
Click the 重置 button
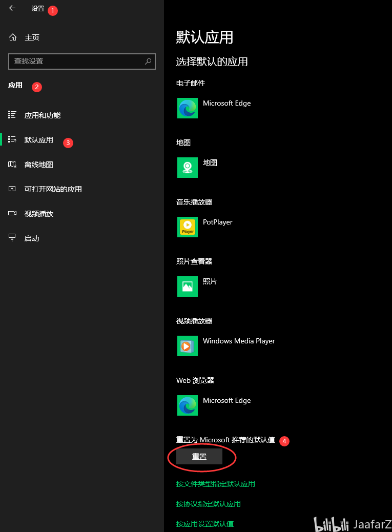pyautogui.click(x=199, y=457)
